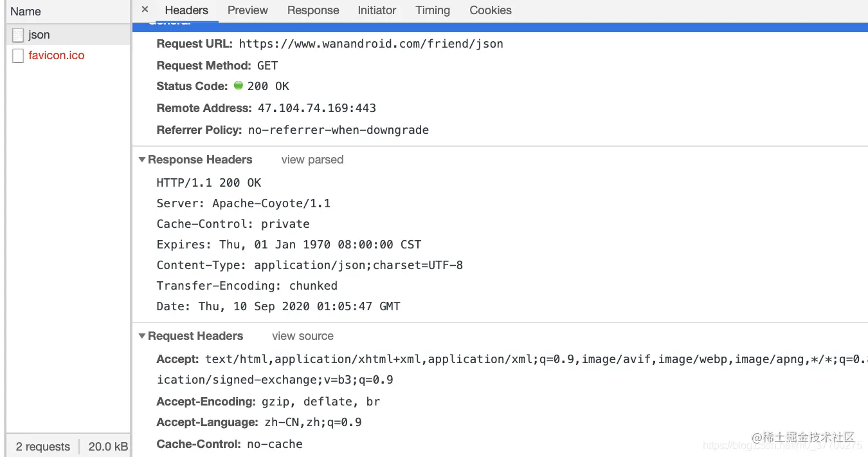Click view source link
The image size is (868, 457).
(303, 336)
